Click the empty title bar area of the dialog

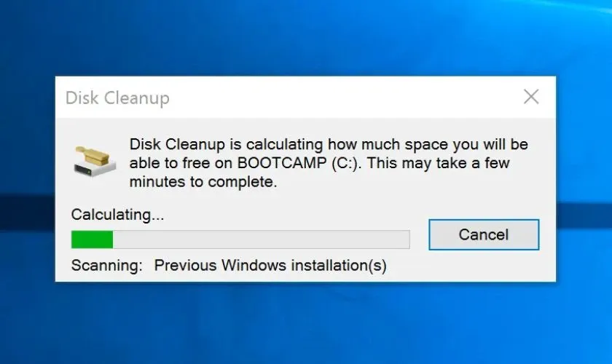pyautogui.click(x=342, y=98)
